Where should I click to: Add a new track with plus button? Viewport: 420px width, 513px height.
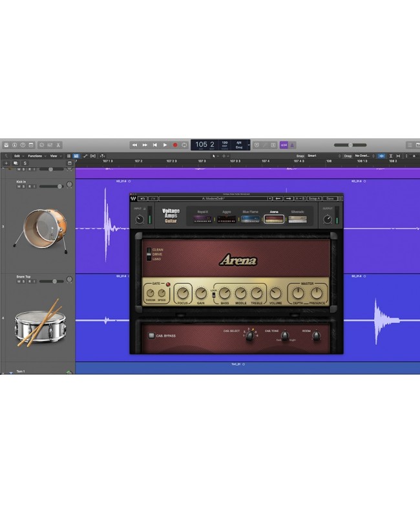tap(6, 163)
